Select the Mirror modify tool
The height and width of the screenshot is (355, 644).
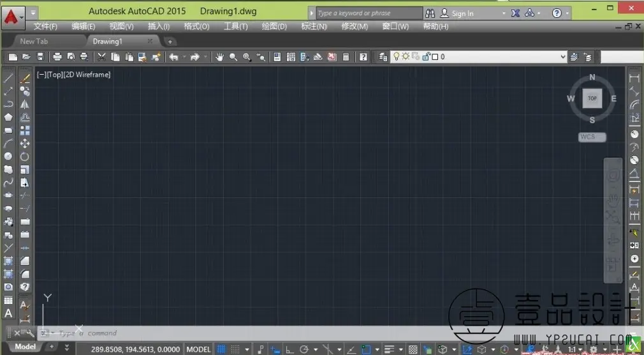tap(25, 104)
